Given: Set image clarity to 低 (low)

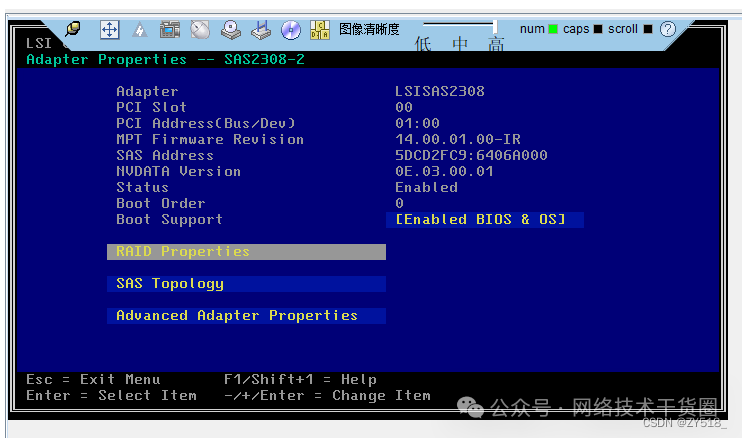Looking at the screenshot, I should [423, 44].
